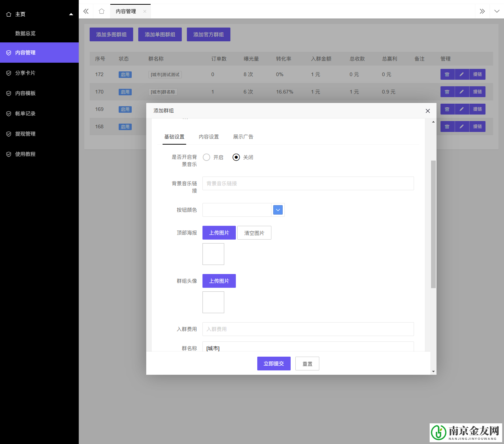Click the edit pencil icon for row 169
This screenshot has height=444, width=504.
click(x=462, y=109)
